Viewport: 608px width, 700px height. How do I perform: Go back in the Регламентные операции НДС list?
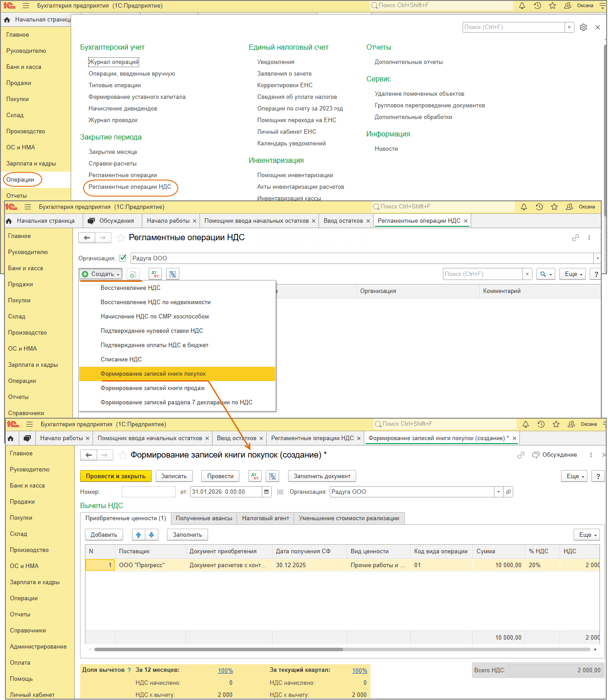[x=87, y=238]
